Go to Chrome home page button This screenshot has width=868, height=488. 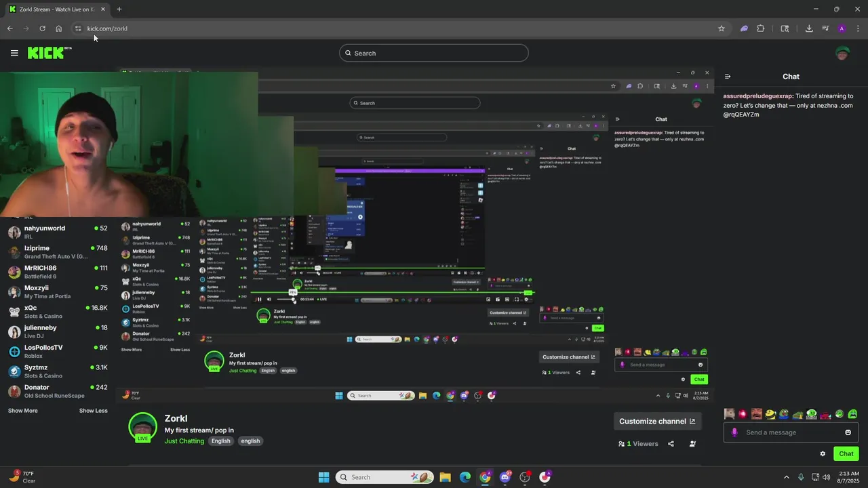pyautogui.click(x=58, y=28)
